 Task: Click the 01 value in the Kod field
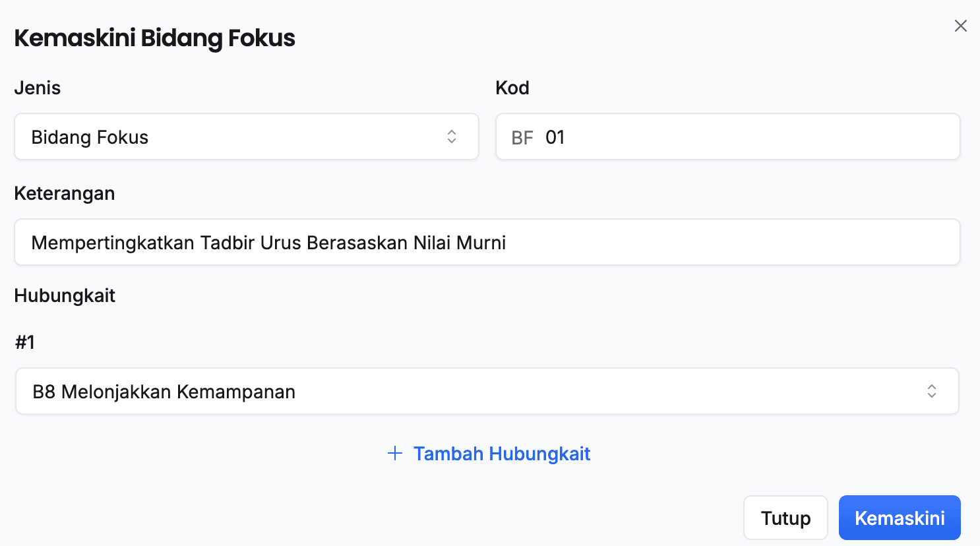(555, 137)
